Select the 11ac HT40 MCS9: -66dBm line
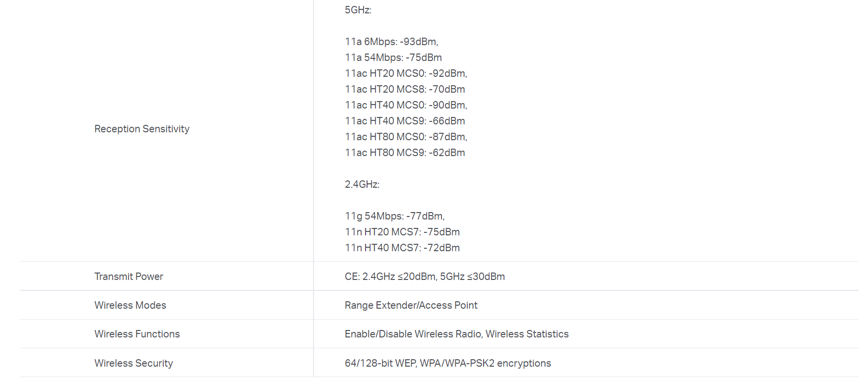The width and height of the screenshot is (868, 385). [405, 121]
